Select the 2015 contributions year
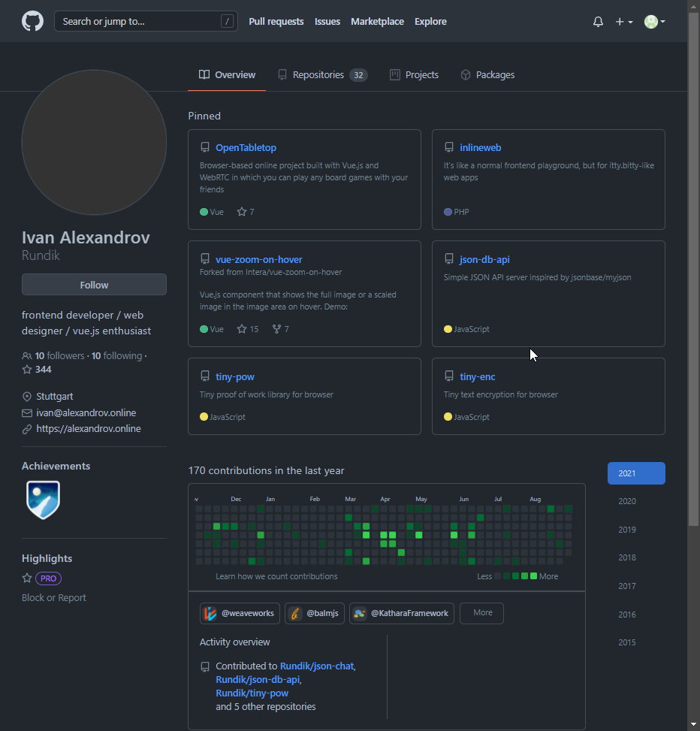Image resolution: width=700 pixels, height=731 pixels. pyautogui.click(x=627, y=642)
